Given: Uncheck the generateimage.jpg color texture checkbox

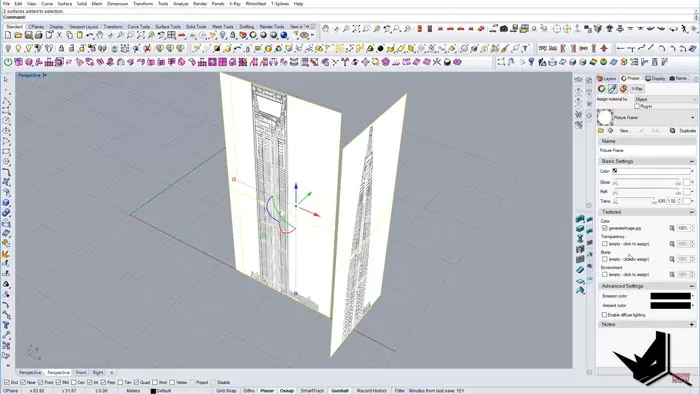Looking at the screenshot, I should click(605, 228).
